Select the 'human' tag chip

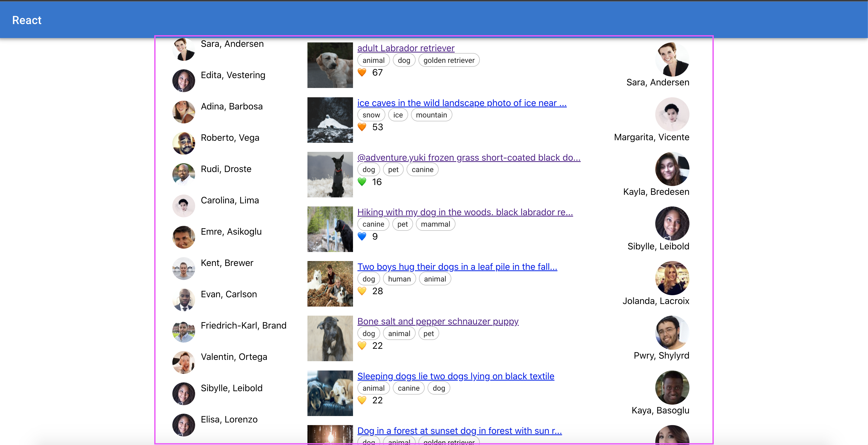pos(399,279)
